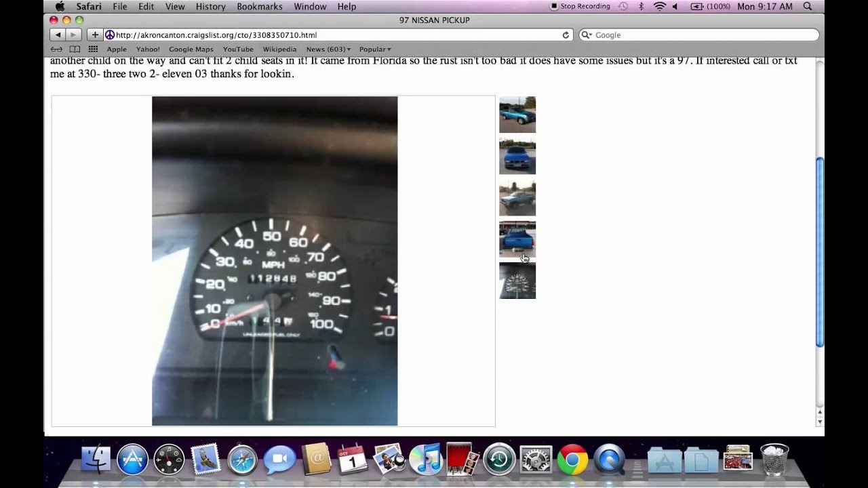The image size is (868, 488).
Task: Open Address Book from the Dock
Action: tap(316, 460)
